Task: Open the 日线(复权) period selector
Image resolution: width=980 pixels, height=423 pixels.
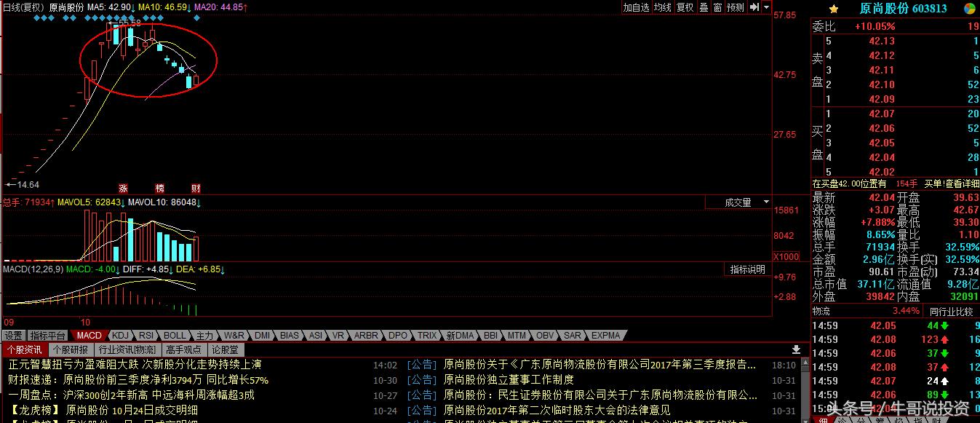Action: 22,7
